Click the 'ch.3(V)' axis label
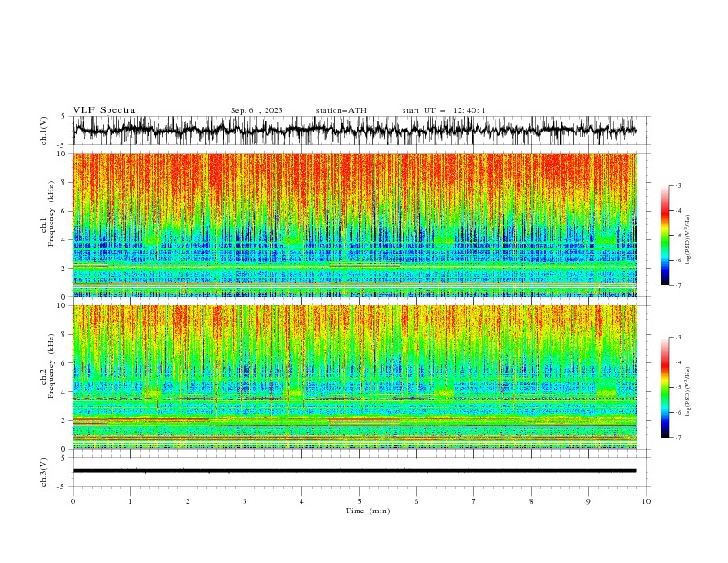The width and height of the screenshot is (728, 563). 44,472
